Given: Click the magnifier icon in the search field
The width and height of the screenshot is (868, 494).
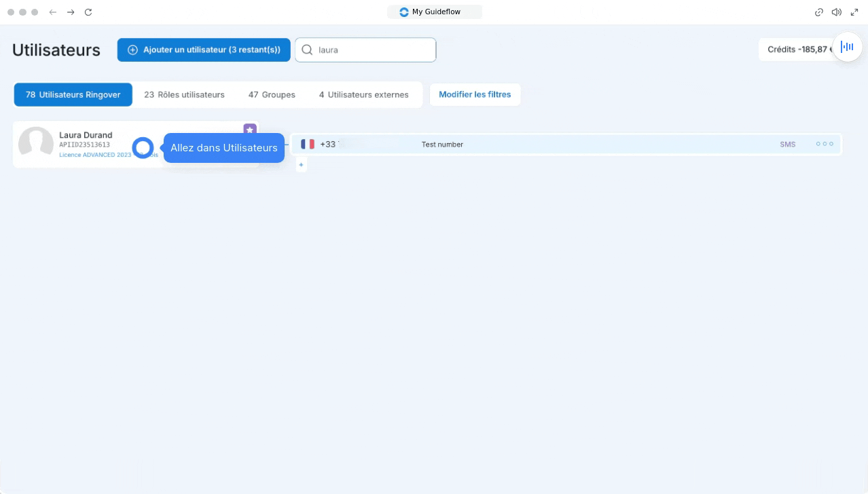Looking at the screenshot, I should pos(307,50).
